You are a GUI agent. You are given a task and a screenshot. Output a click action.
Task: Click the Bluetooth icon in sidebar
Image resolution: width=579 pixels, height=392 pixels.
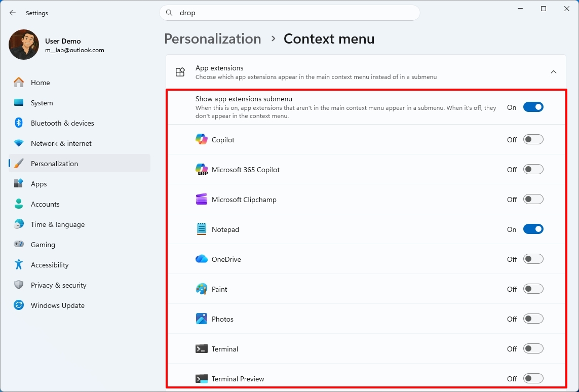(x=18, y=123)
